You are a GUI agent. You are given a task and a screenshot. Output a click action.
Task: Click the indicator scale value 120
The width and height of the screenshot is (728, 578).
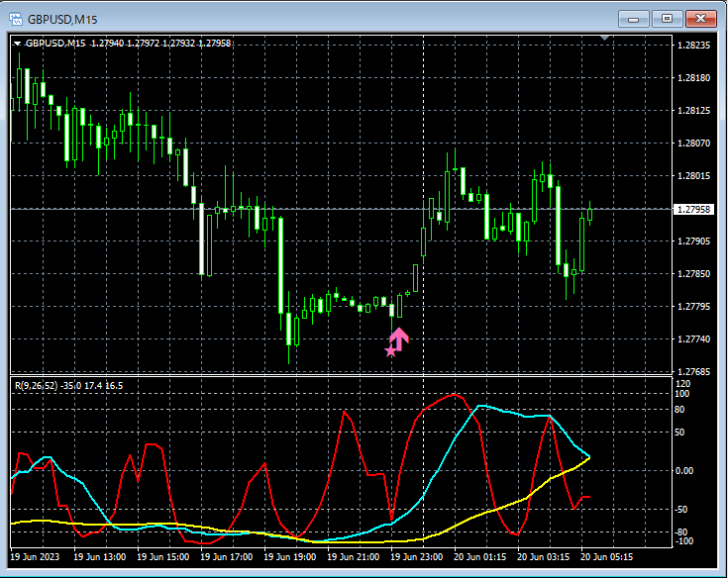click(683, 384)
